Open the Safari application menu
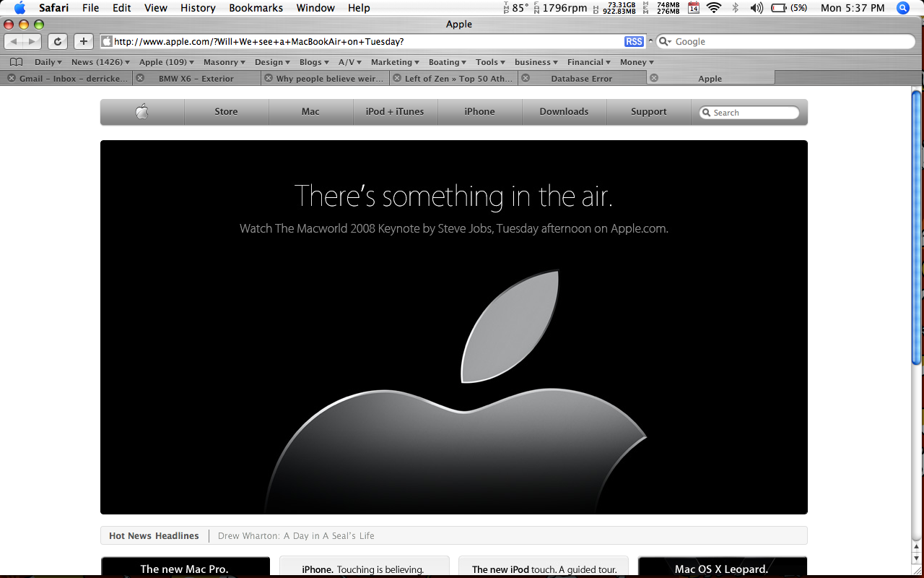This screenshot has width=924, height=578. point(53,8)
